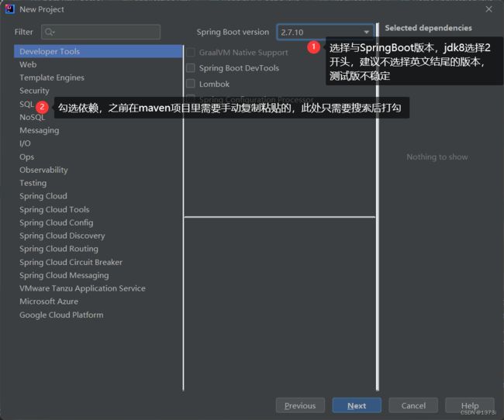
Task: Click the GraalVM Native Support label
Action: (243, 53)
